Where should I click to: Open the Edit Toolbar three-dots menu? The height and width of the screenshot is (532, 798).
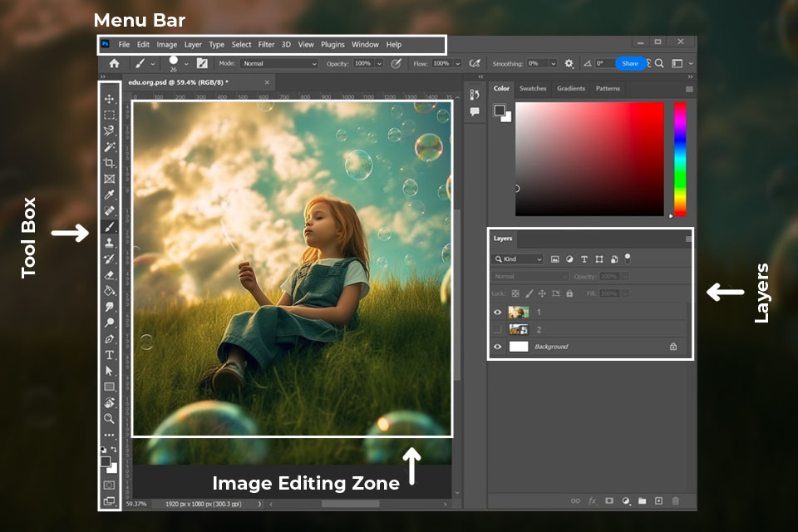click(109, 436)
